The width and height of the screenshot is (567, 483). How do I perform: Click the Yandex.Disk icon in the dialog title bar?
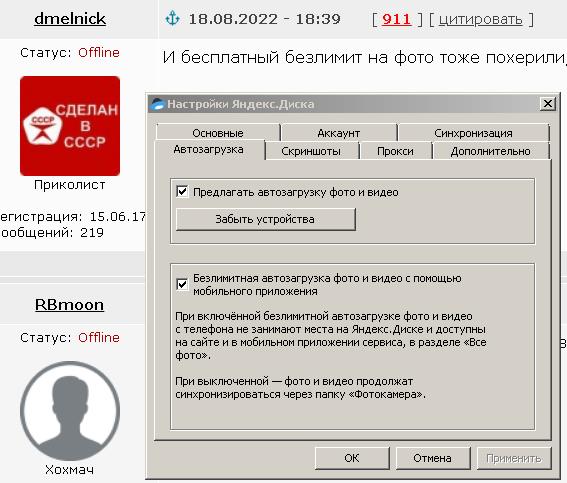(158, 104)
